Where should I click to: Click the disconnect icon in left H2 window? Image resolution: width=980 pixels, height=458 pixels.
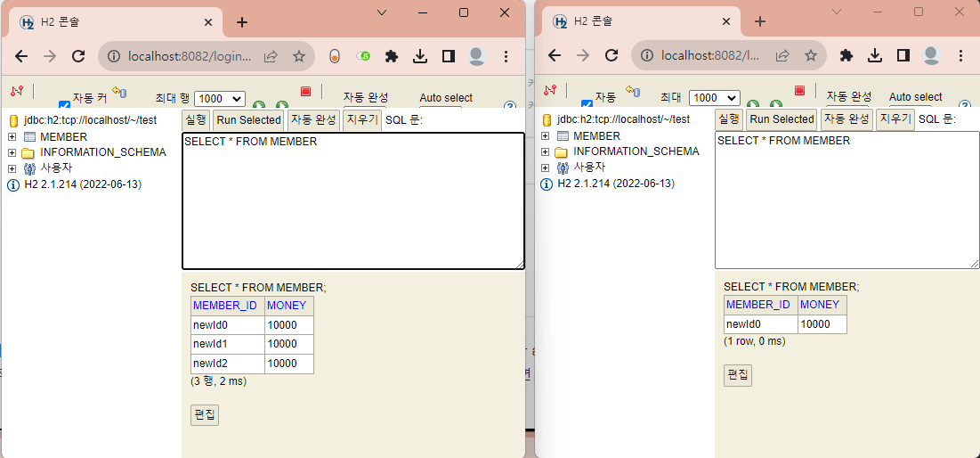point(16,91)
